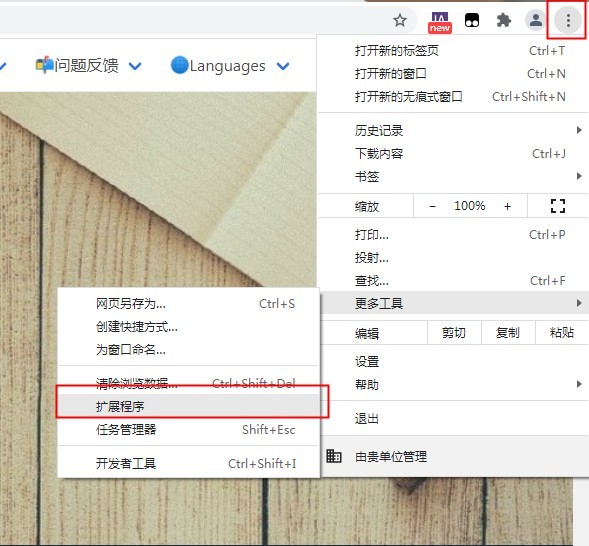This screenshot has height=546, width=589.
Task: Open 下载内容 from the menu
Action: coord(453,154)
